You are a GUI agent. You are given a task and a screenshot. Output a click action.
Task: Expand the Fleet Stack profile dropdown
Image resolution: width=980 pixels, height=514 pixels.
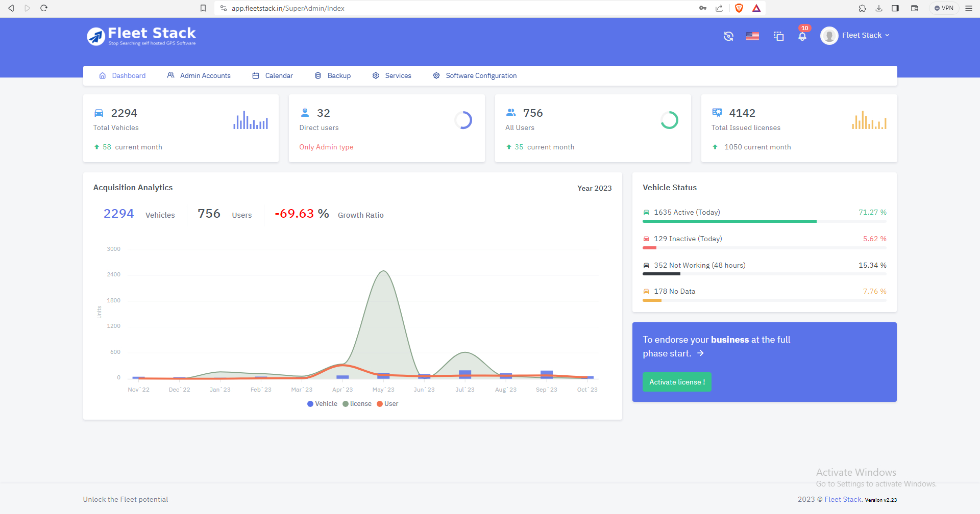click(x=855, y=36)
